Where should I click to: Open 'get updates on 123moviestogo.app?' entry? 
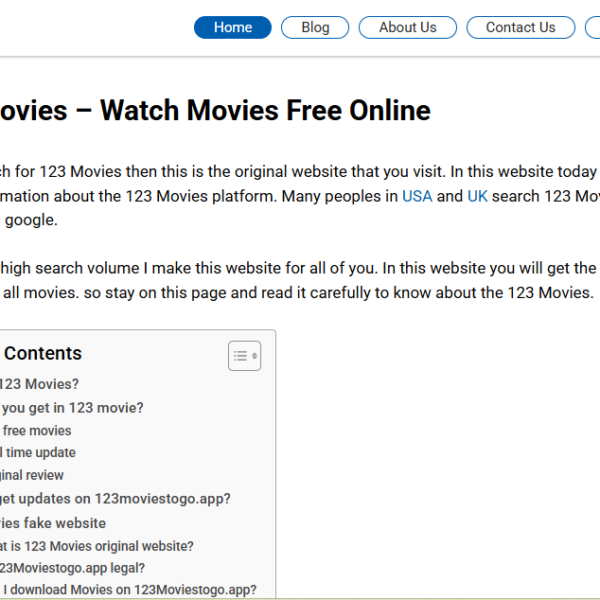115,499
